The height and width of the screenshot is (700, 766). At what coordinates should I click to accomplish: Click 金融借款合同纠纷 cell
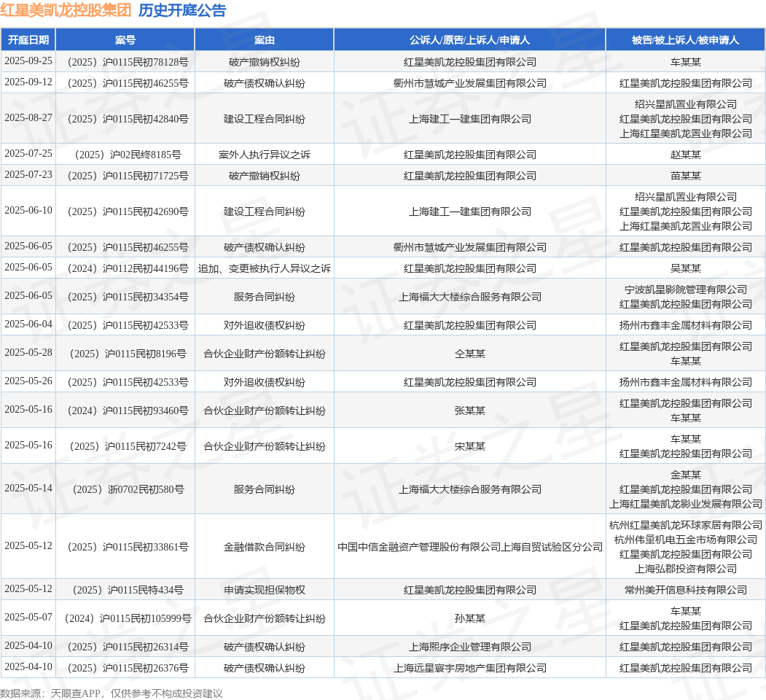[x=265, y=547]
